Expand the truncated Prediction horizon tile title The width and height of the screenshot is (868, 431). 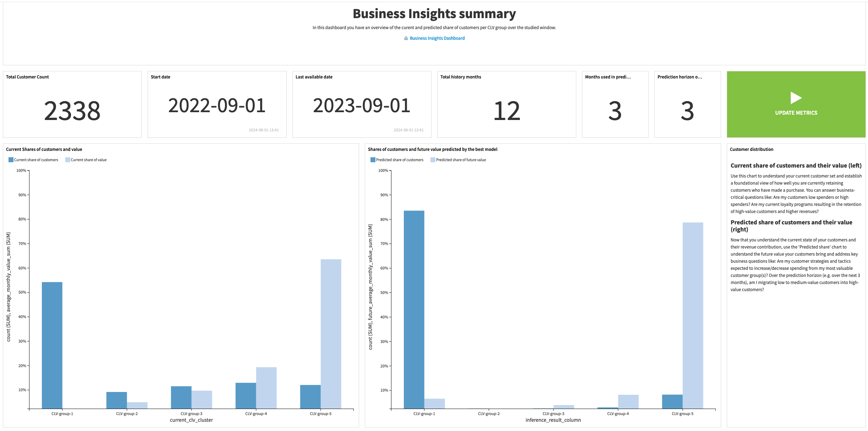point(680,77)
